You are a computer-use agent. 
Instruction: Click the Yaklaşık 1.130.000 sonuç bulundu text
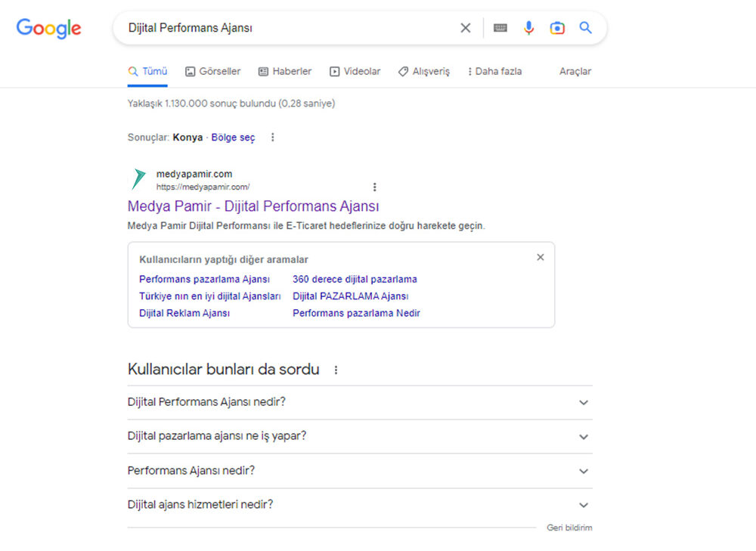231,103
